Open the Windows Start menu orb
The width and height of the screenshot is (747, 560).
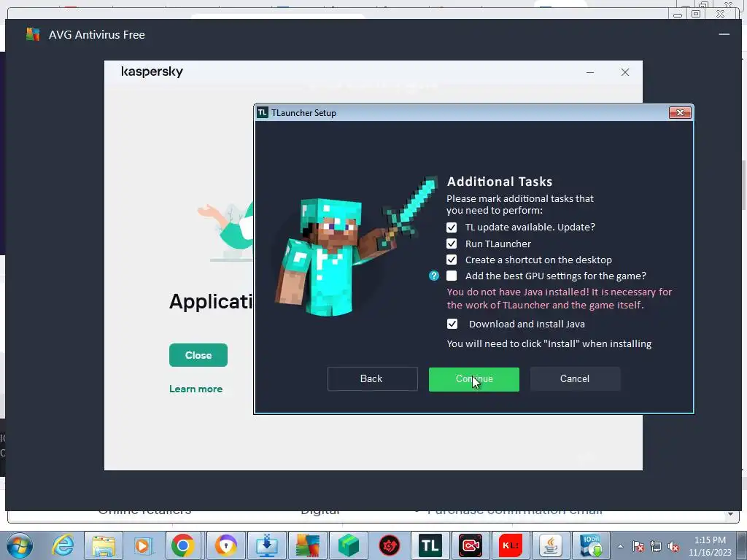pyautogui.click(x=19, y=545)
